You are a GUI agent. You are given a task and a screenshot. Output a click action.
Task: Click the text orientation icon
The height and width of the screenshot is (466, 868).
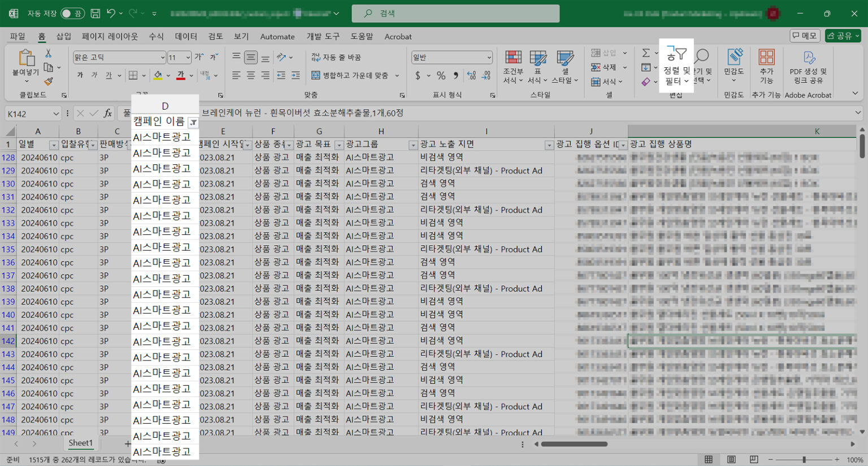[281, 57]
